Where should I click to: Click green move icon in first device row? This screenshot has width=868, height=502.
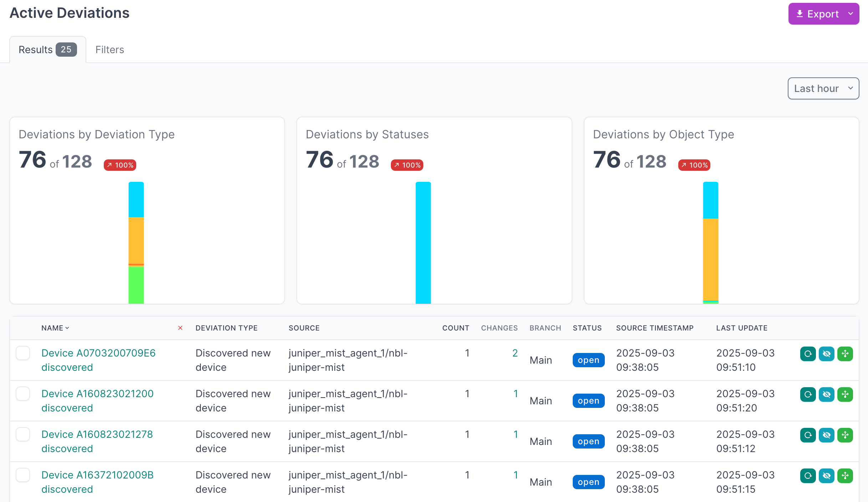(x=845, y=354)
